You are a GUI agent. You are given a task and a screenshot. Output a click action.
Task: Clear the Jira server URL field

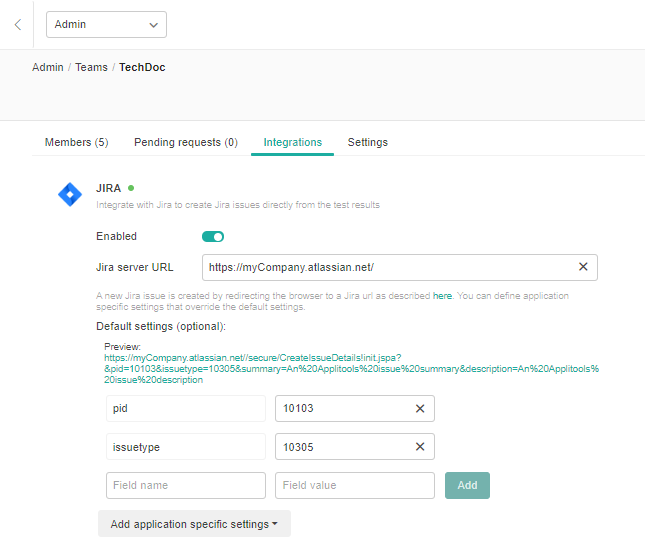583,267
